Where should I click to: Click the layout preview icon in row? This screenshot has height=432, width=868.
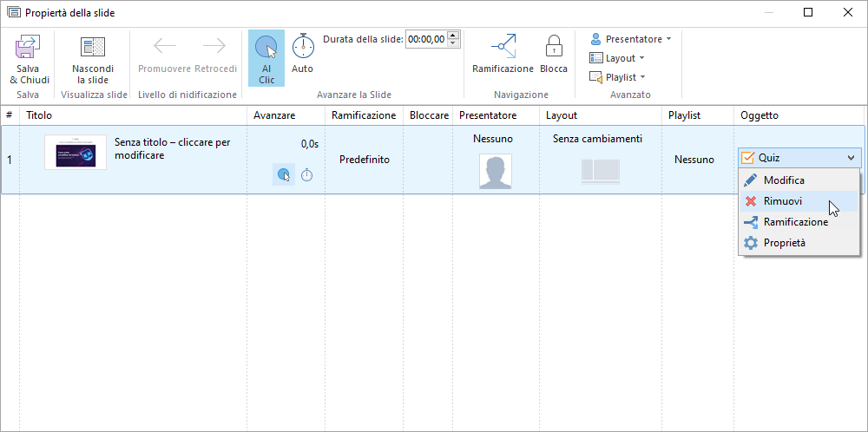click(x=600, y=171)
